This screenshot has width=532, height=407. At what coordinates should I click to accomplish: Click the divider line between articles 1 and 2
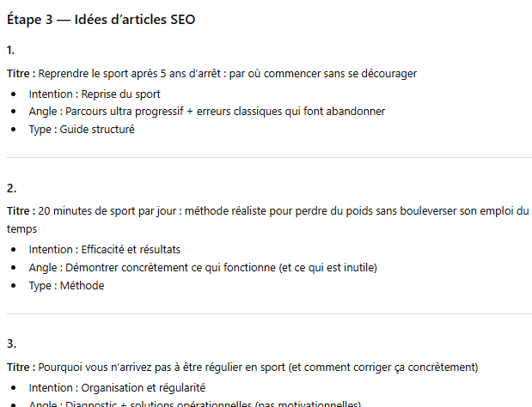pyautogui.click(x=269, y=158)
